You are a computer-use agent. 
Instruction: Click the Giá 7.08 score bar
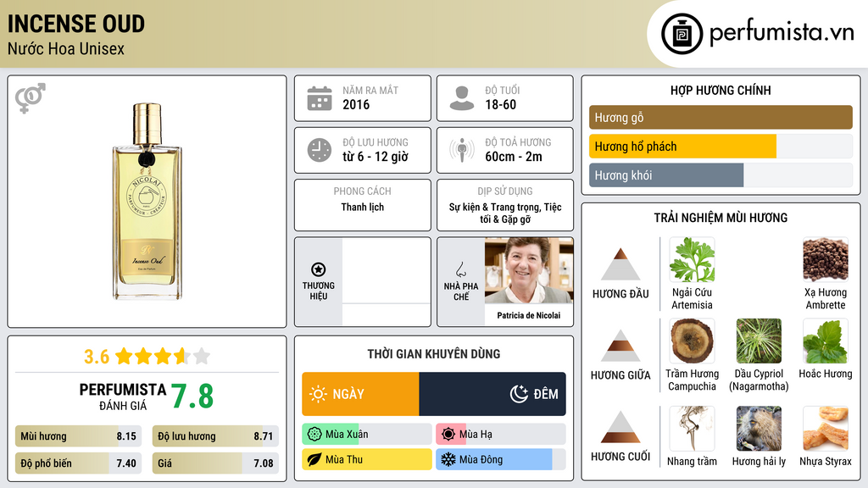(x=215, y=463)
